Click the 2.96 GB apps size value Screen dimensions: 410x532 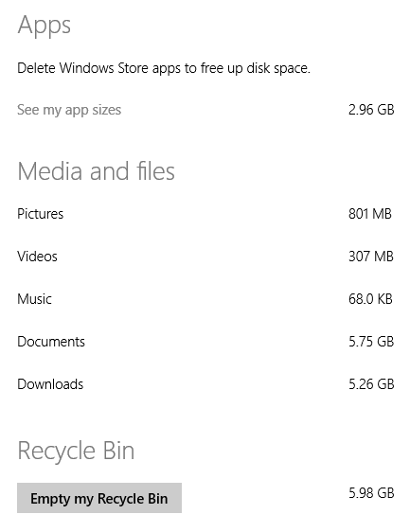coord(371,110)
